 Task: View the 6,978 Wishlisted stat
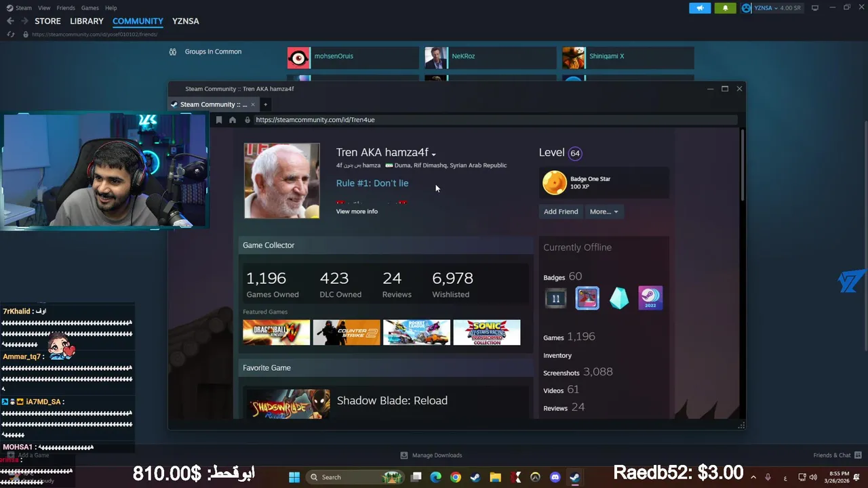pyautogui.click(x=452, y=285)
